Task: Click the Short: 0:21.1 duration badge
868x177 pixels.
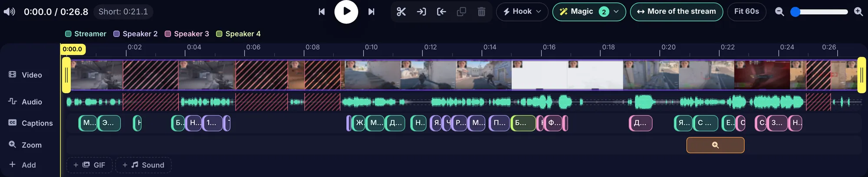Action: pyautogui.click(x=123, y=12)
